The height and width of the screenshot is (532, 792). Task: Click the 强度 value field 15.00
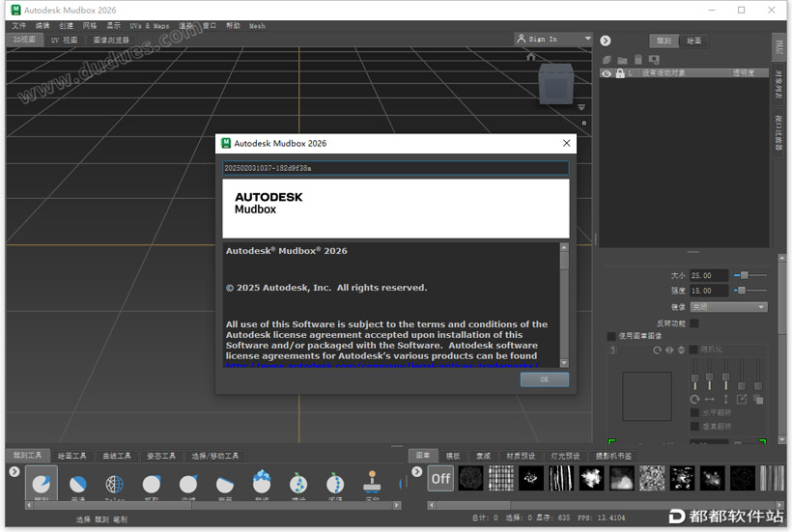(709, 291)
